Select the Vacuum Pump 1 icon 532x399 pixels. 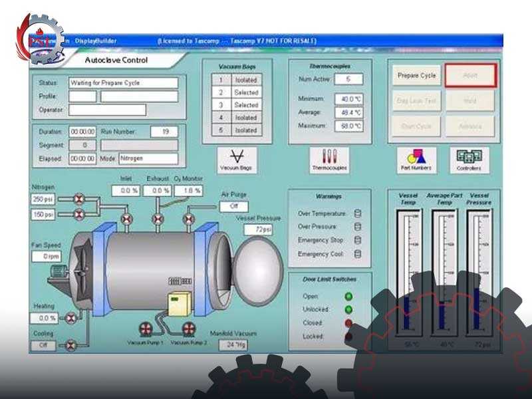(x=146, y=330)
